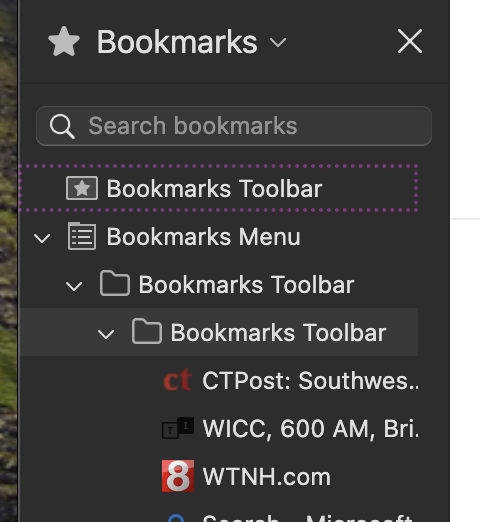Click the starred Bookmarks Toolbar root icon
480x522 pixels.
click(x=82, y=188)
